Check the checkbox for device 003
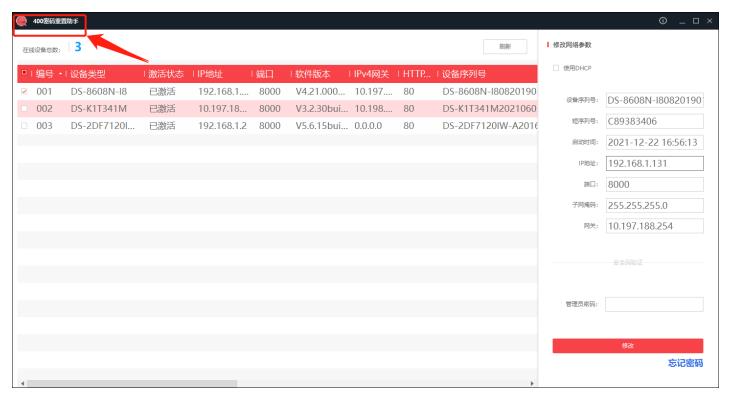Screen dimensions: 734x396 [x=24, y=125]
